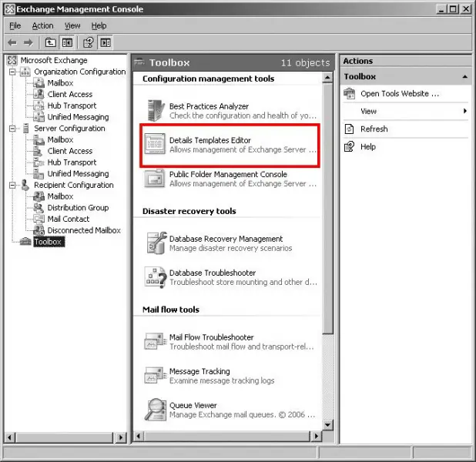Toggle the Show/Hide Console Tree toolbar icon
The height and width of the screenshot is (462, 476).
67,42
